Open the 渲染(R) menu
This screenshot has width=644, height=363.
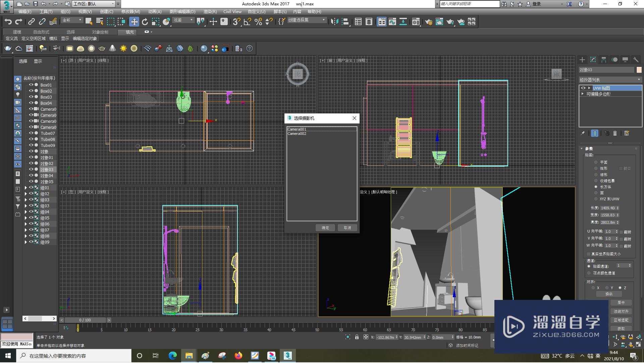pos(210,12)
